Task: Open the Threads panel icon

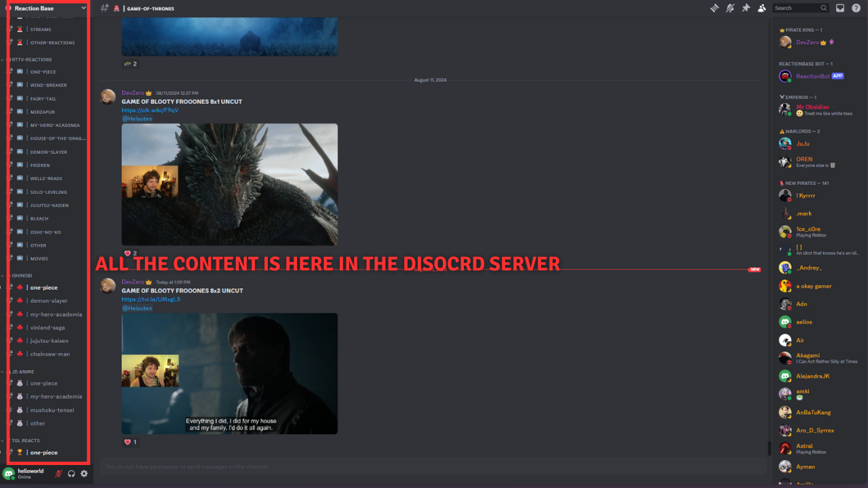Action: pos(714,8)
